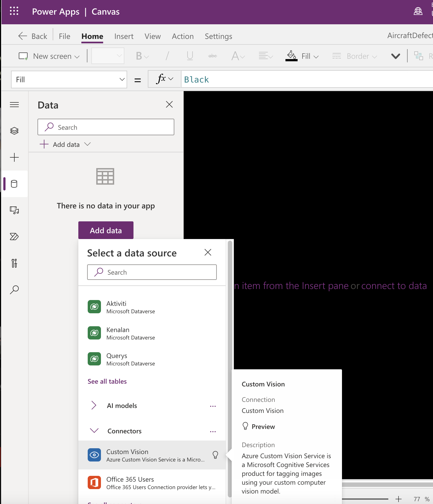Go Back from the editor
Image resolution: width=433 pixels, height=504 pixels.
(33, 36)
